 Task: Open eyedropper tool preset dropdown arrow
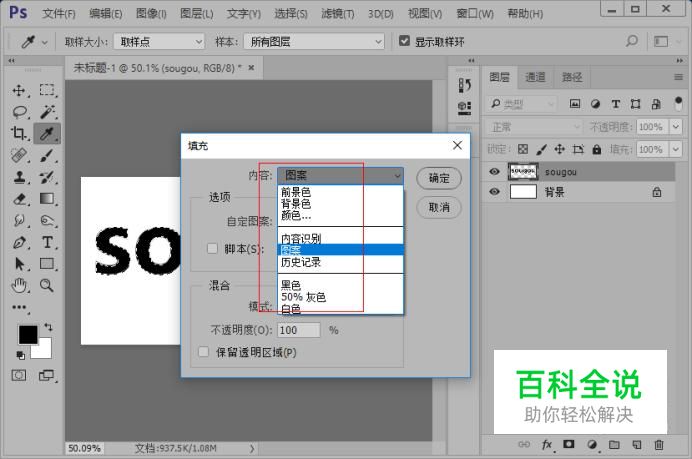[x=45, y=42]
